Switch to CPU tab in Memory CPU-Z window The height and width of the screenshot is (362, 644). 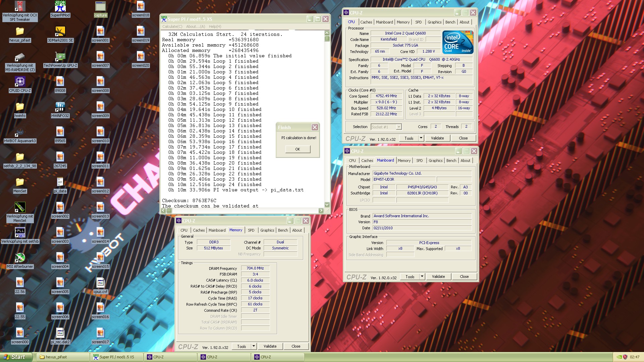coord(184,230)
